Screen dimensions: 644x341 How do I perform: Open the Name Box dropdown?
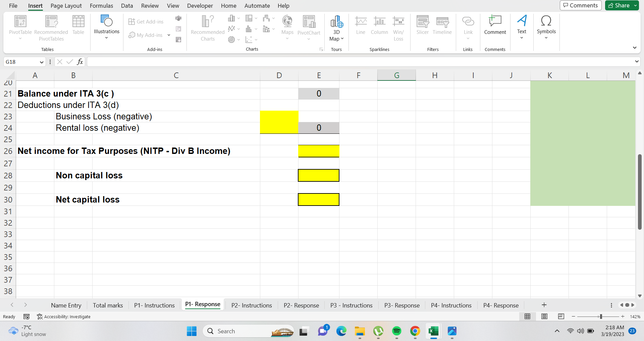[x=41, y=62]
